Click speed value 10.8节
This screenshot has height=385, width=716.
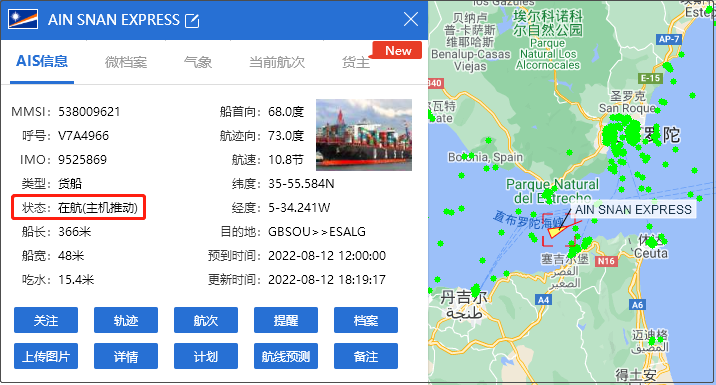[x=286, y=160]
